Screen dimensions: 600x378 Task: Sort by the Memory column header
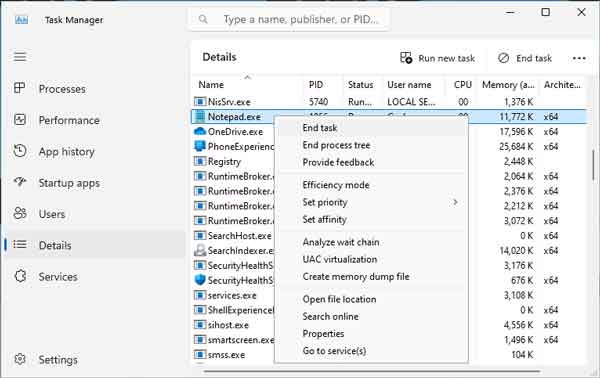coord(508,85)
